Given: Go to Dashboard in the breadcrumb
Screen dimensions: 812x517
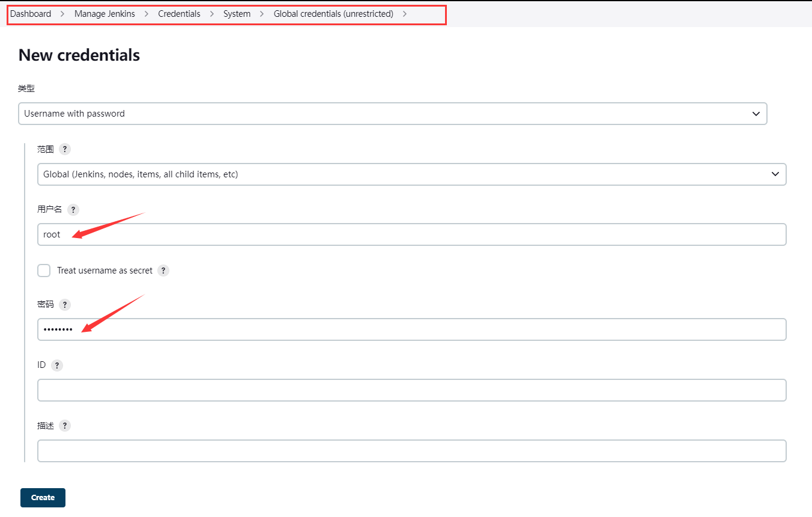Looking at the screenshot, I should point(31,14).
